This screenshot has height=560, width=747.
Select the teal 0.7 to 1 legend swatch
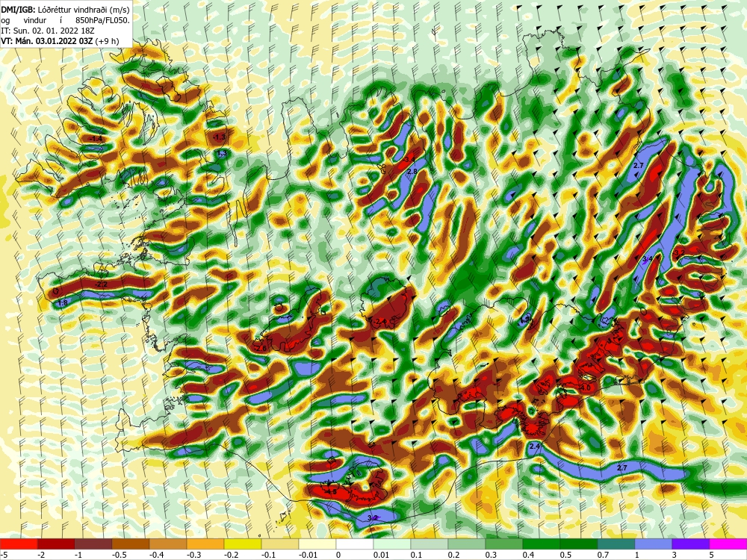[616, 544]
